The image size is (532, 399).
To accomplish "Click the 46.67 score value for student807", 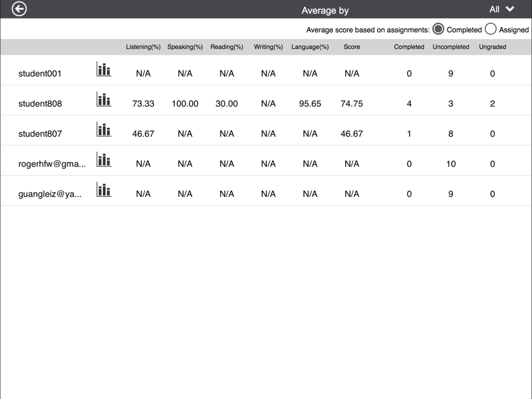I will click(x=352, y=134).
